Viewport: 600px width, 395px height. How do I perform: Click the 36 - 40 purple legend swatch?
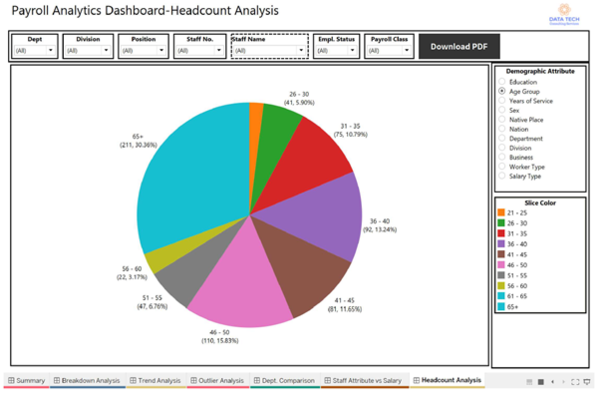[501, 243]
